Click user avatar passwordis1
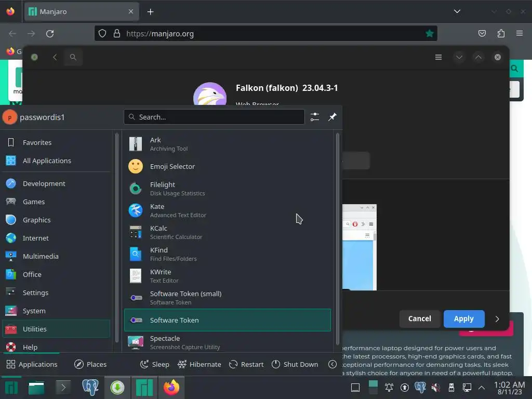Screen dimensions: 532x399 click(x=10, y=117)
